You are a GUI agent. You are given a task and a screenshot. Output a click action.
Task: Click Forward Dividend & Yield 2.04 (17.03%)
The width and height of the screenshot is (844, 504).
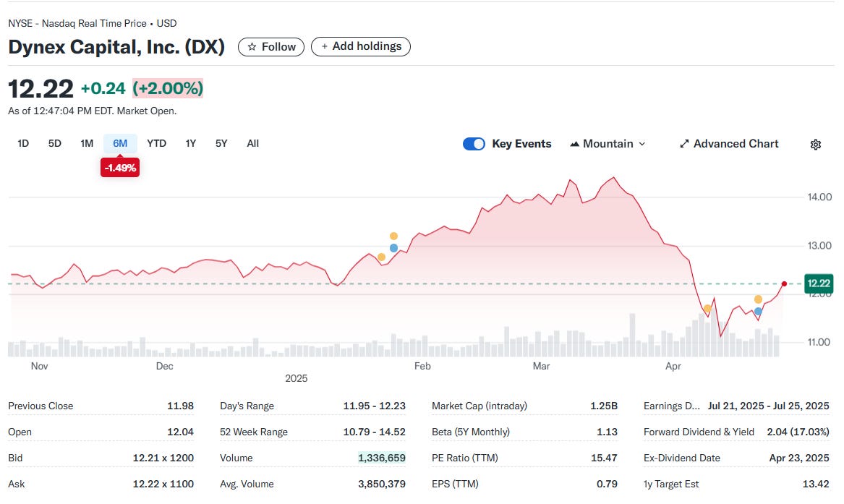click(x=798, y=432)
